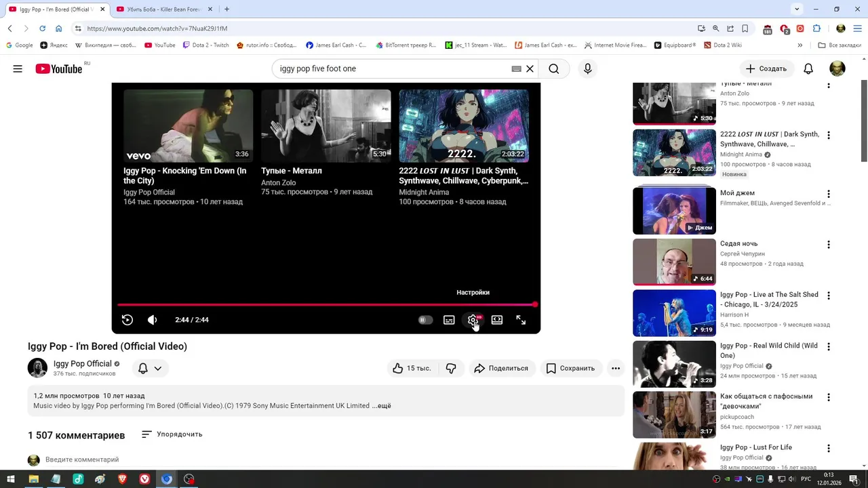Image resolution: width=868 pixels, height=488 pixels.
Task: Go back with the browser back arrow
Action: [x=10, y=28]
